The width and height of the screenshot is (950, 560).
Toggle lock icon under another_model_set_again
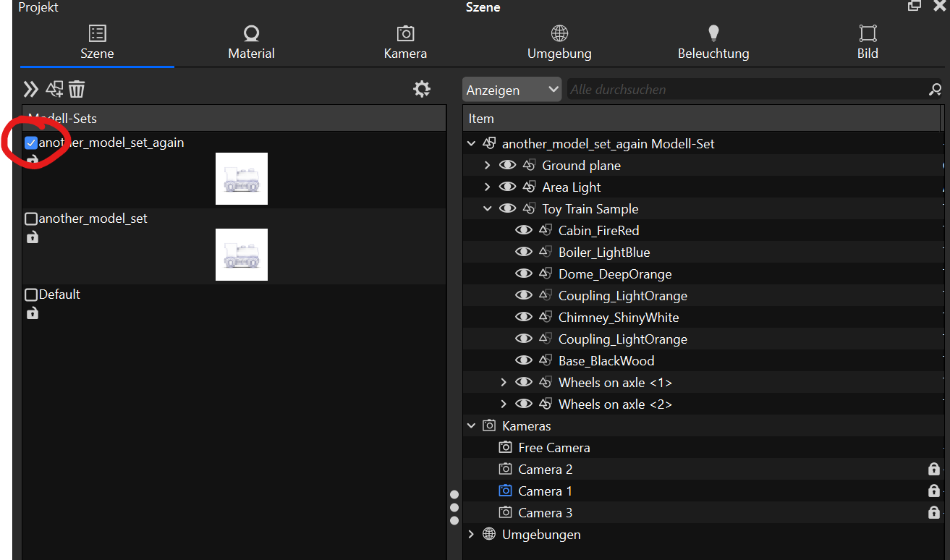pyautogui.click(x=32, y=161)
